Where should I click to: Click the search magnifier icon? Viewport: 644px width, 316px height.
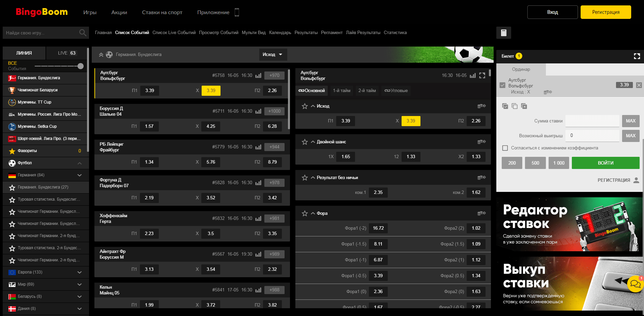(x=83, y=33)
